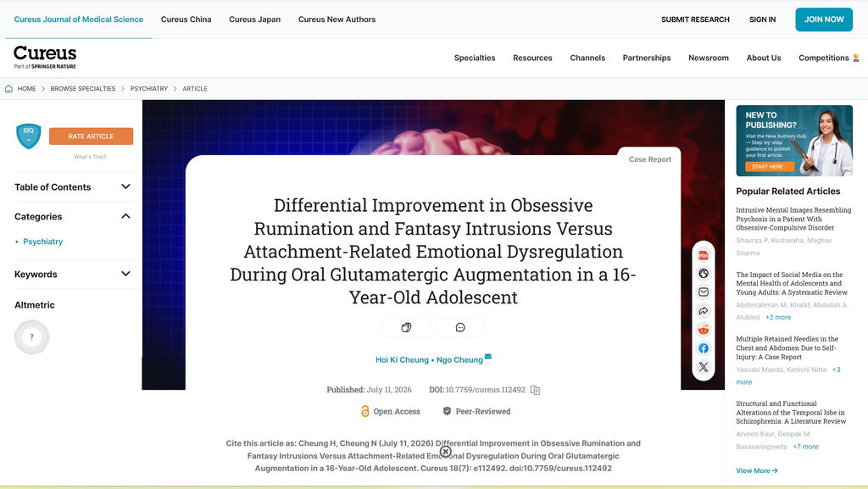Dismiss the circled X close icon
Image resolution: width=868 pixels, height=489 pixels.
pos(446,452)
